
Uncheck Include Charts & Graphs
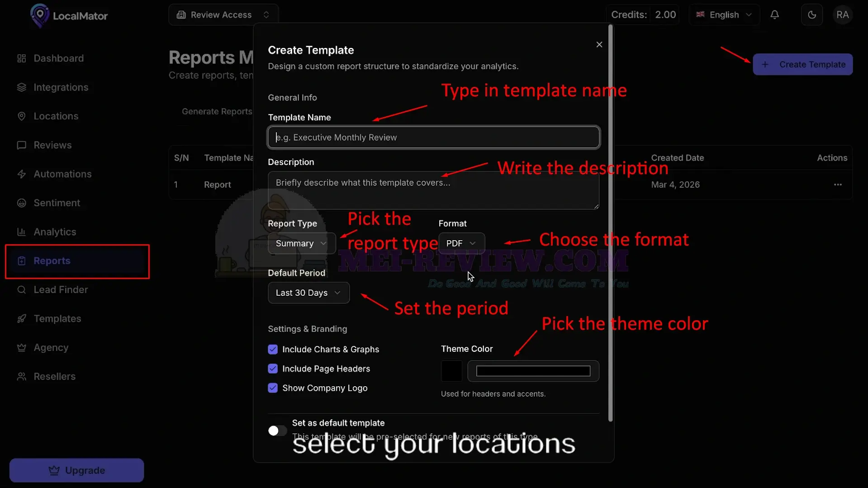[273, 349]
